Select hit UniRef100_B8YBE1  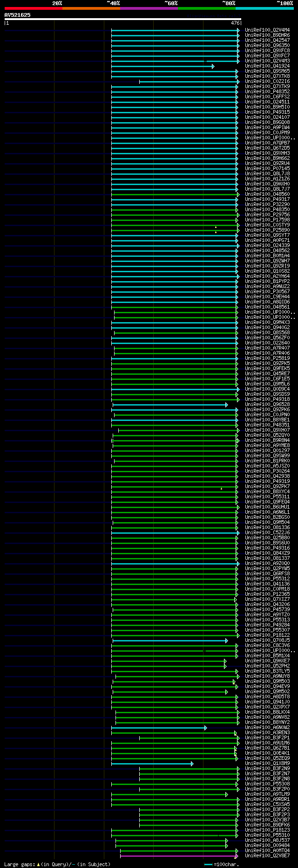click(x=267, y=420)
